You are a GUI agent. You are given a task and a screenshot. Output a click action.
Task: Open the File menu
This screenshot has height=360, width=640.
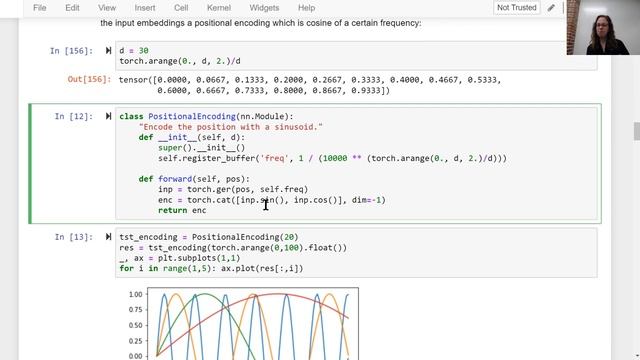pos(40,8)
